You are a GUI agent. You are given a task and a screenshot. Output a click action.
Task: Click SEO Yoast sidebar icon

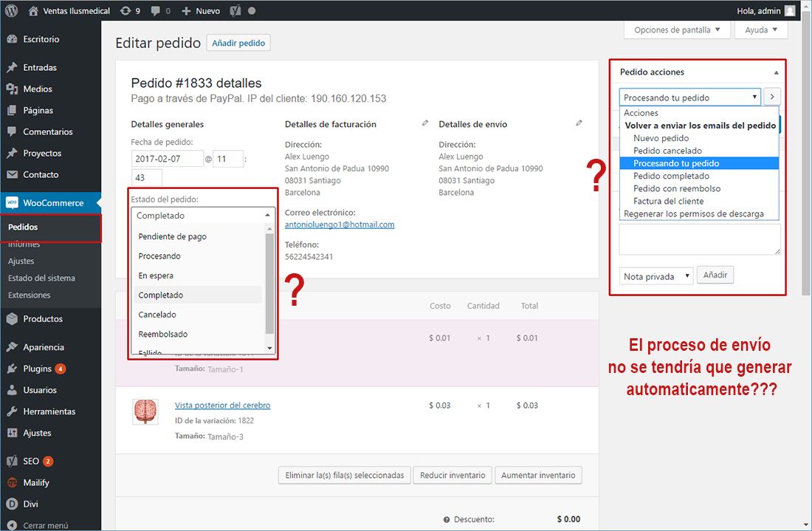12,461
